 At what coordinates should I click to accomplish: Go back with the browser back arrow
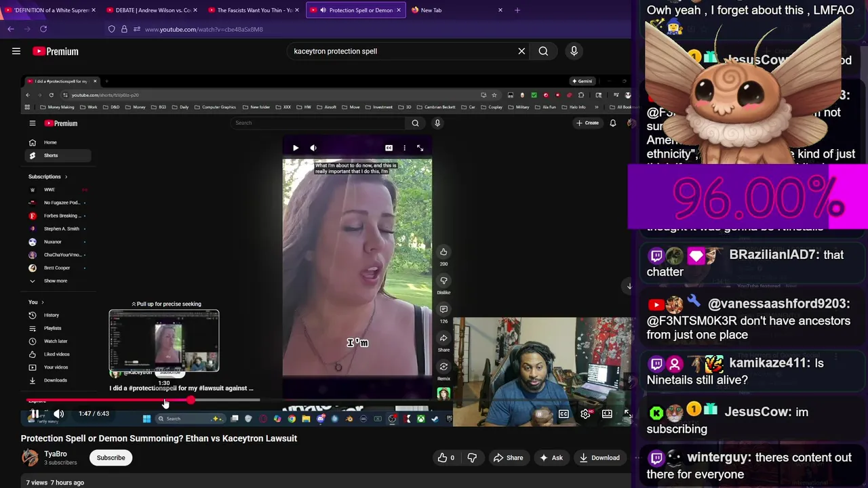11,29
